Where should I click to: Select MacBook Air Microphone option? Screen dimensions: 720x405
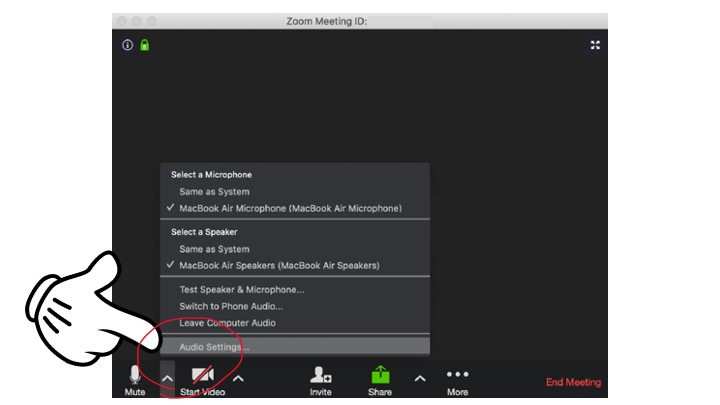click(290, 208)
